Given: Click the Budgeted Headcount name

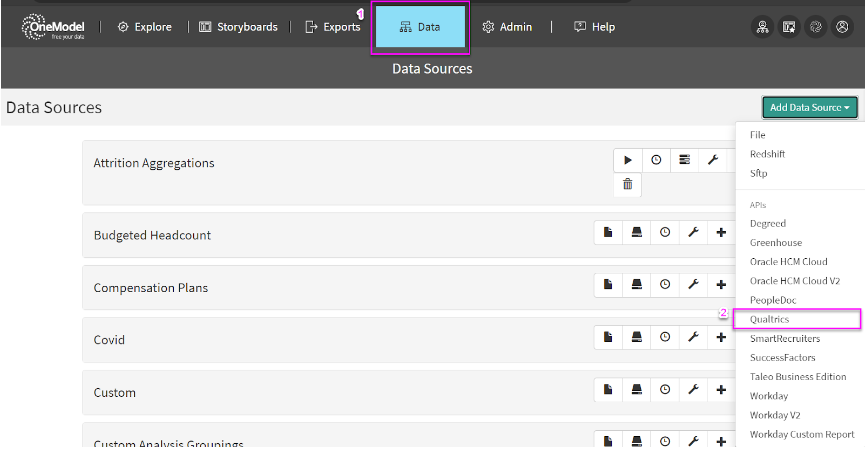Looking at the screenshot, I should pos(152,235).
